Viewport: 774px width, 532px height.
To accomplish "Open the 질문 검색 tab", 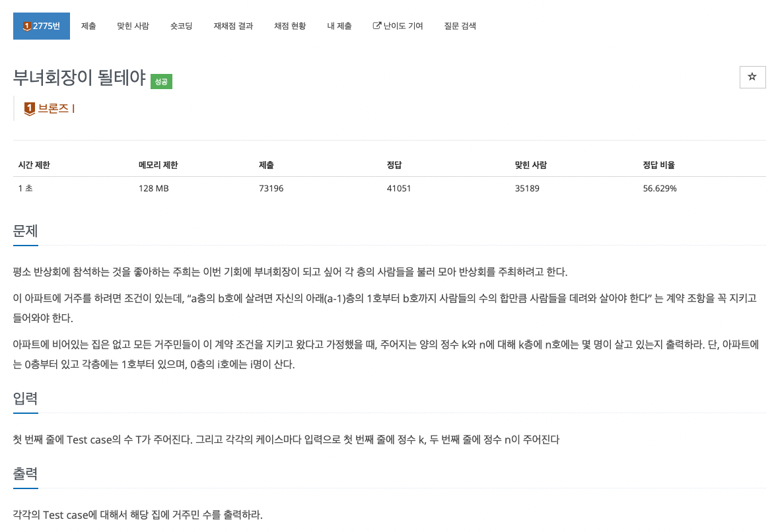I will point(460,26).
